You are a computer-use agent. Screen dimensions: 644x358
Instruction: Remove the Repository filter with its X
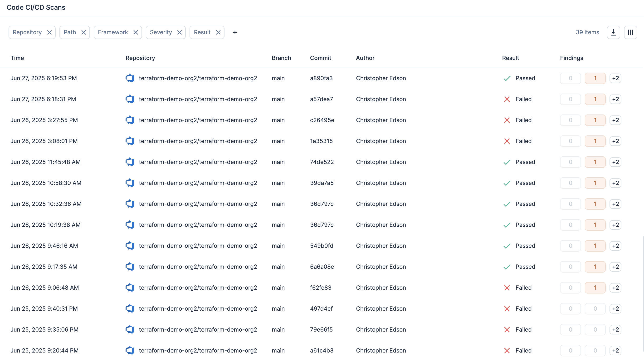49,32
